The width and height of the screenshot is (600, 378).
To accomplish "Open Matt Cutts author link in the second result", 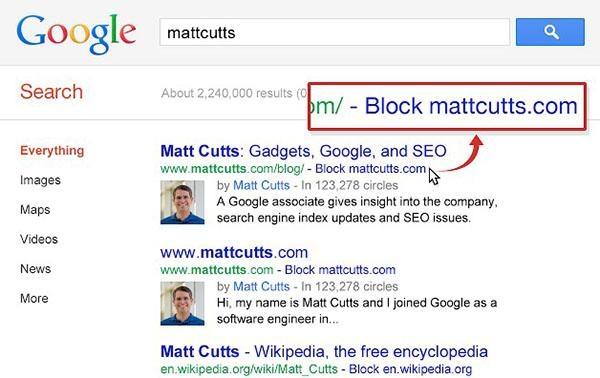I will (261, 287).
